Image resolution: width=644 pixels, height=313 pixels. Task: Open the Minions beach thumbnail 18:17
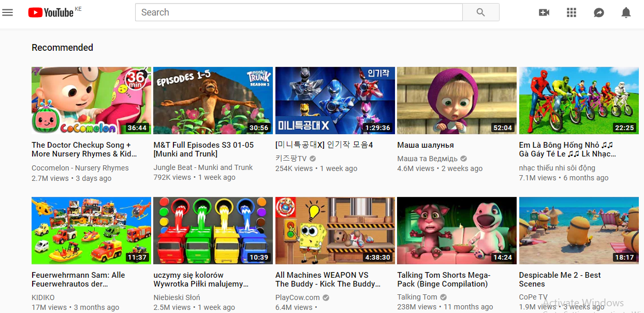pyautogui.click(x=579, y=231)
